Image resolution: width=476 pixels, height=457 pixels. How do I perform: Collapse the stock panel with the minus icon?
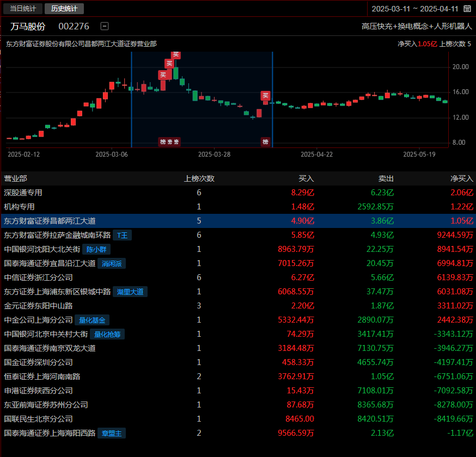[105, 26]
